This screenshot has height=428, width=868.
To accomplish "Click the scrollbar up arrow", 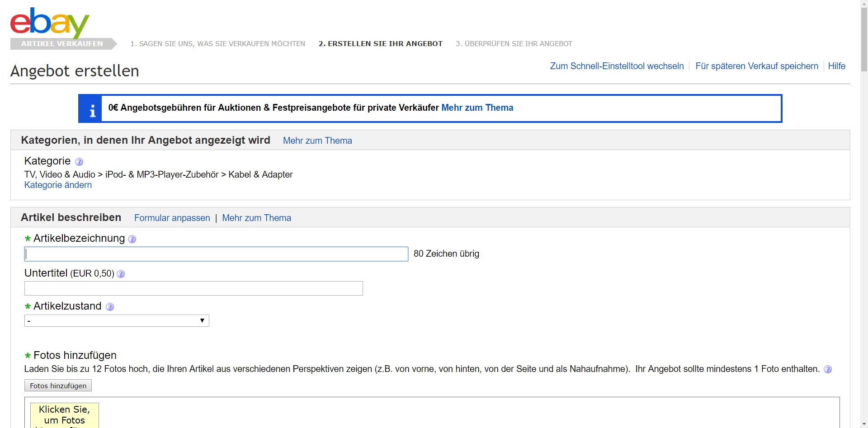I will [864, 4].
